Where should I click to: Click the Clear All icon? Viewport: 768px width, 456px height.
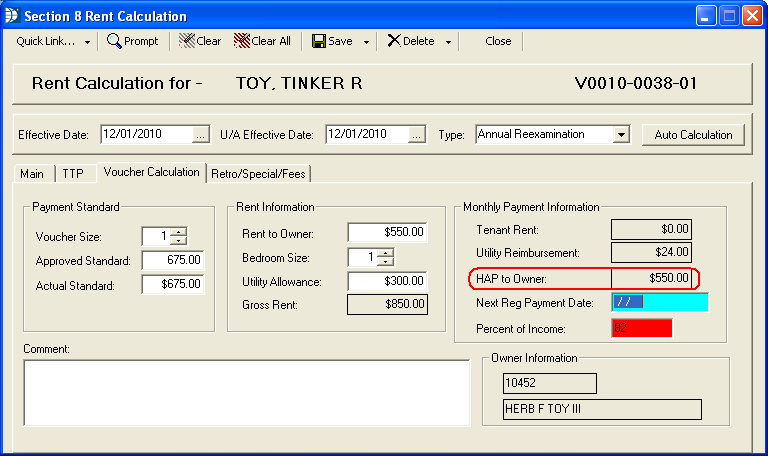click(x=241, y=41)
